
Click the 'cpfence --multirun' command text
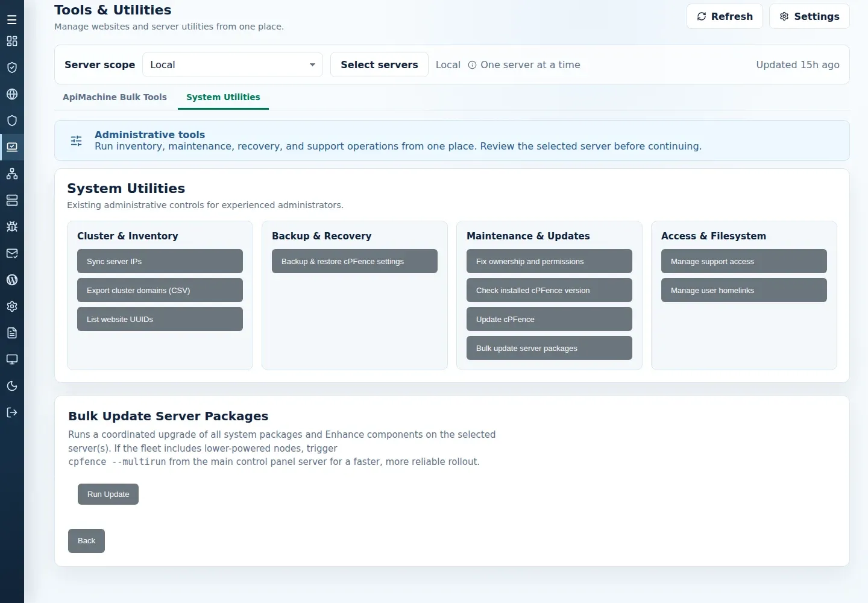pyautogui.click(x=117, y=462)
